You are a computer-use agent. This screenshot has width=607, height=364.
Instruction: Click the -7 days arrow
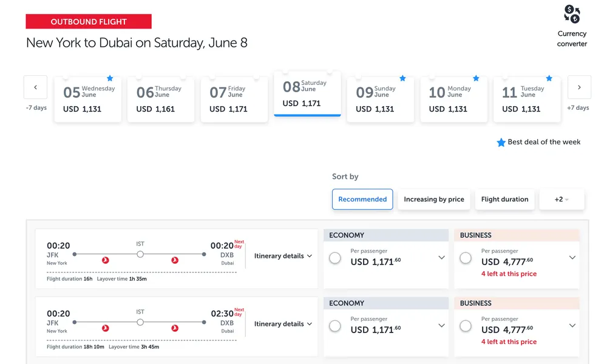coord(35,87)
